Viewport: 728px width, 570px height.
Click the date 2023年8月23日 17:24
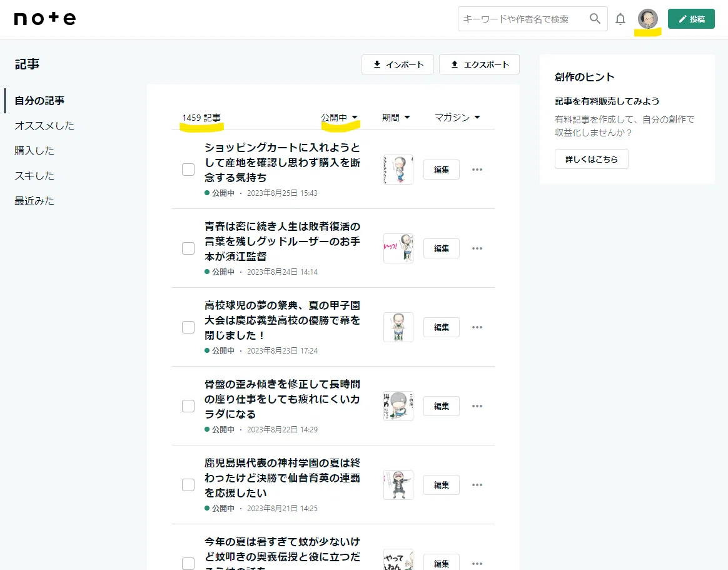pyautogui.click(x=282, y=351)
